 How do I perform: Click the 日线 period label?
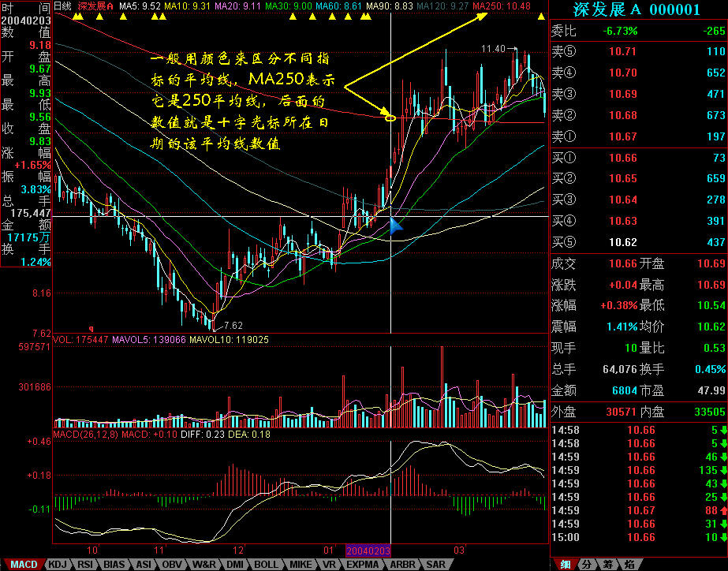(62, 6)
